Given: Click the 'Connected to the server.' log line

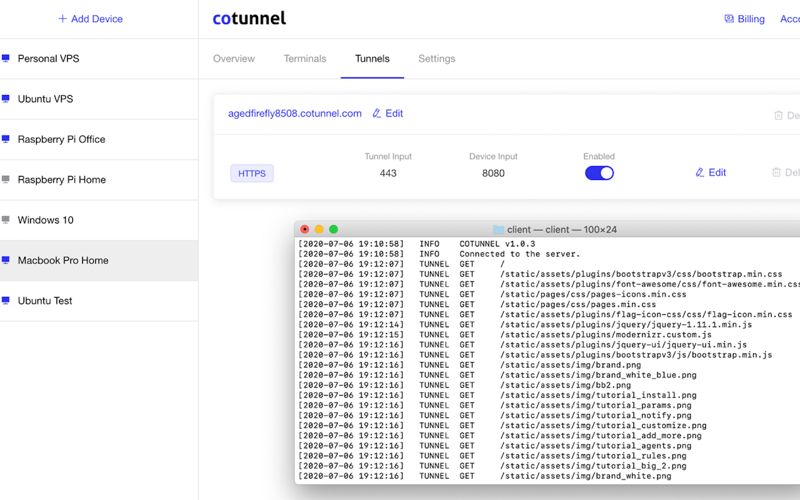Looking at the screenshot, I should point(519,254).
